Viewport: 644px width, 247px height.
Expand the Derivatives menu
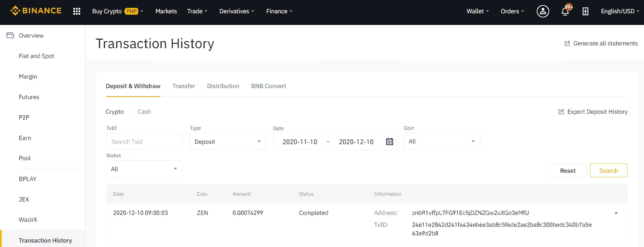(237, 11)
